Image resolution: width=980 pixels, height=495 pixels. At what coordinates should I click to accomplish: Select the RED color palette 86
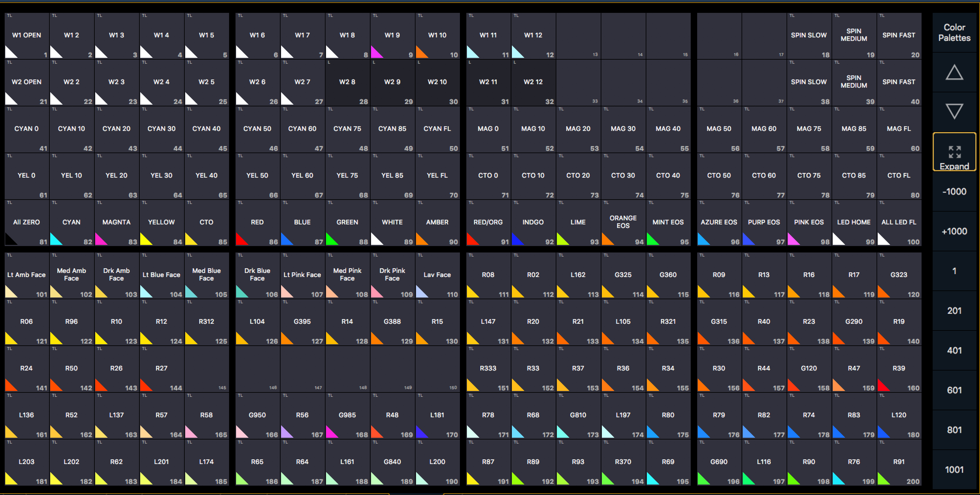click(257, 223)
